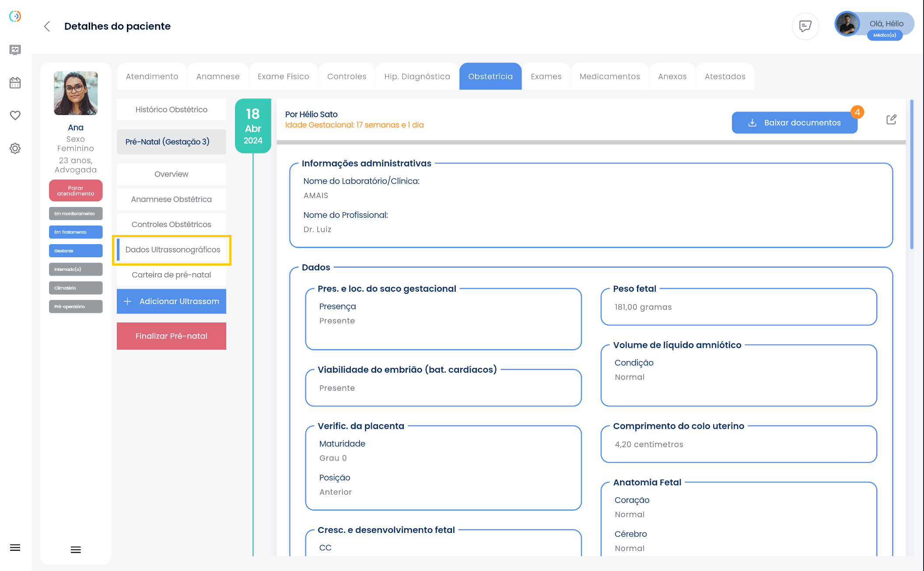Image resolution: width=924 pixels, height=571 pixels.
Task: Go to the Exames tab
Action: [546, 77]
